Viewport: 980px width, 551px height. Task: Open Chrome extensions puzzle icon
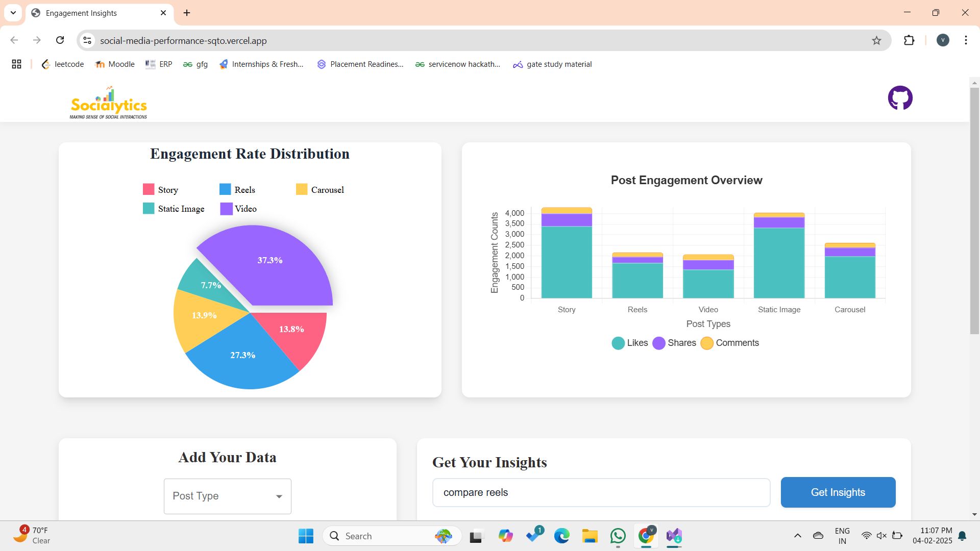coord(909,40)
